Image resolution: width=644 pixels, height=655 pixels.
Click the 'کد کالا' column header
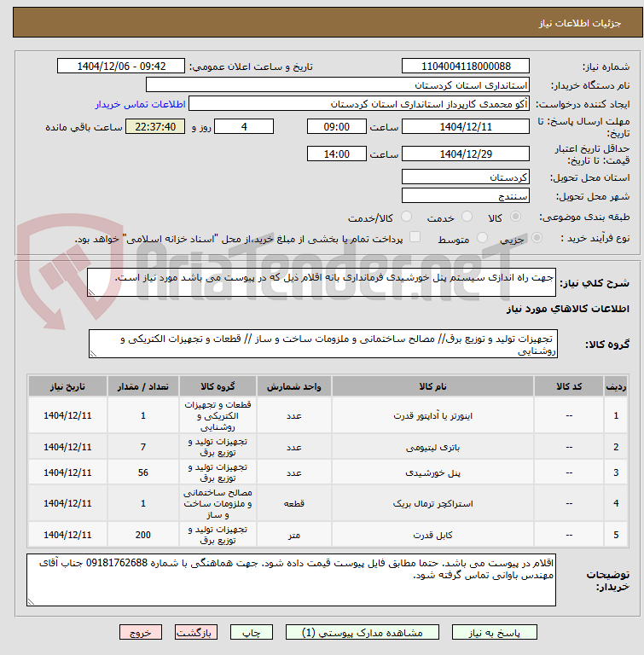[569, 386]
